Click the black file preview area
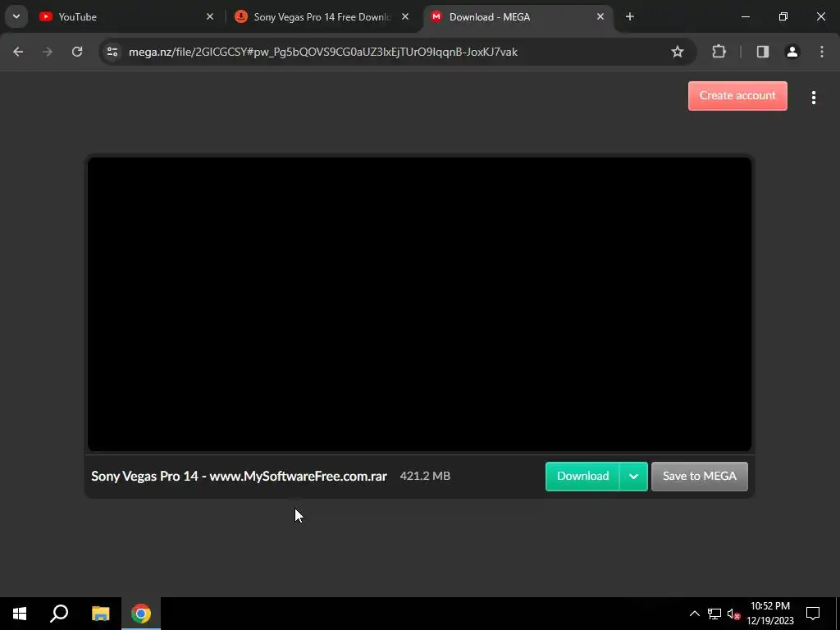 (x=419, y=304)
